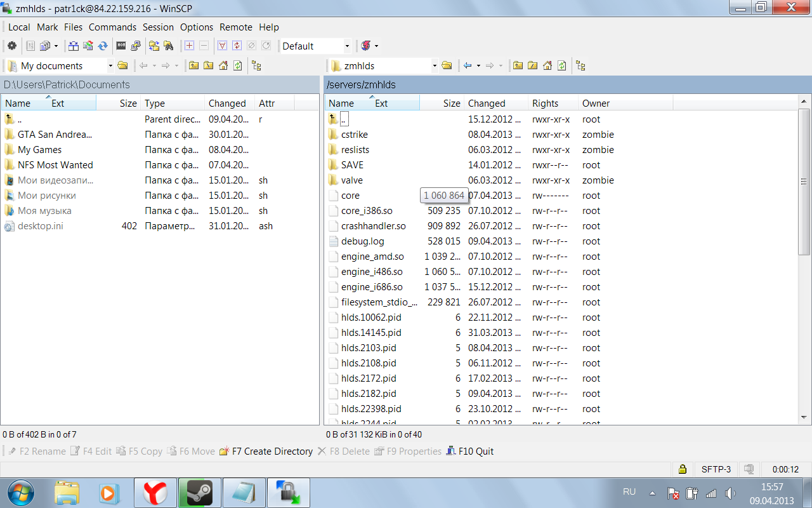The width and height of the screenshot is (812, 508).
Task: Sort local files by Attr column
Action: coord(275,103)
